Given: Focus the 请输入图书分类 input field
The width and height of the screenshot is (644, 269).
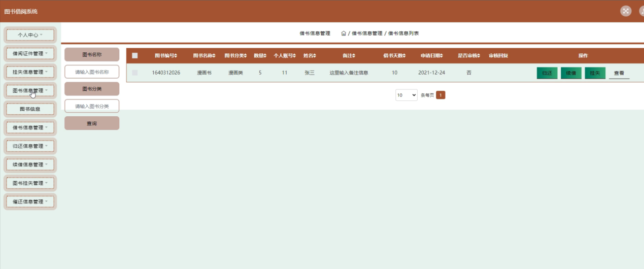Looking at the screenshot, I should click(x=92, y=106).
